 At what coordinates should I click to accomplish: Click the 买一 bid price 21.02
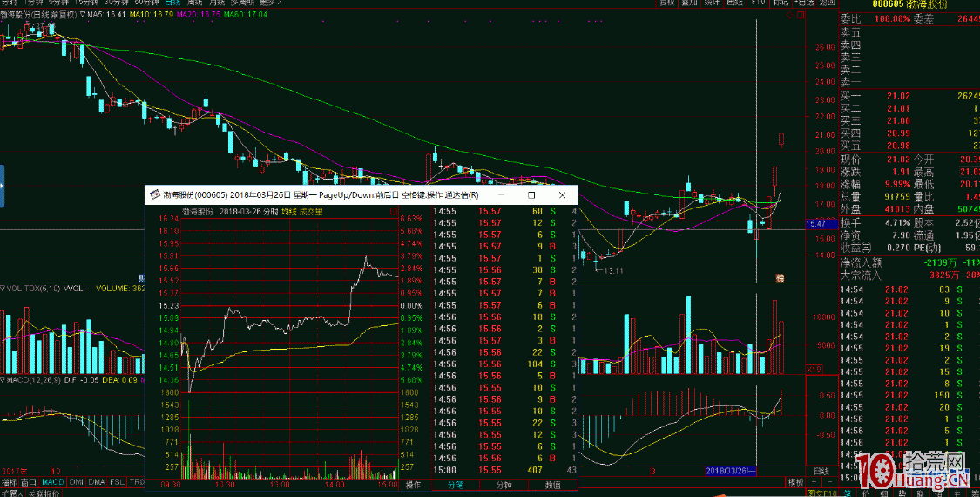click(897, 96)
